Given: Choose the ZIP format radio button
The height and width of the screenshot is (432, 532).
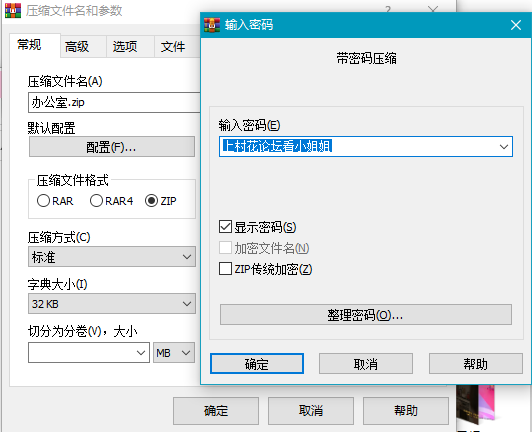Looking at the screenshot, I should (151, 201).
